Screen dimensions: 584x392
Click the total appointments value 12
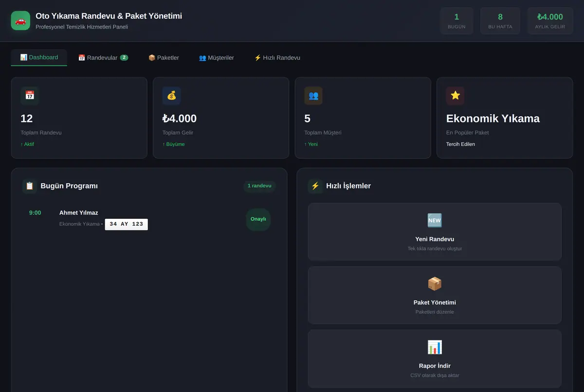click(27, 119)
